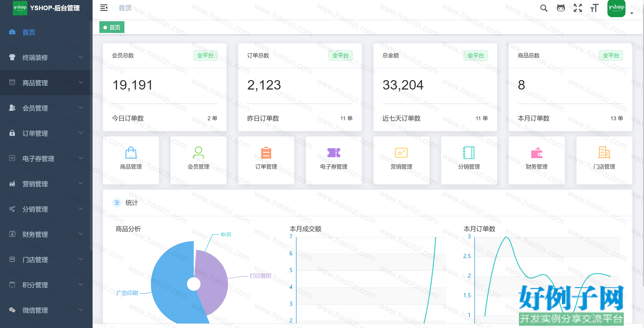Expand the 财务管理 sidebar chevron
Screen dimensions: 644x328
click(x=81, y=234)
